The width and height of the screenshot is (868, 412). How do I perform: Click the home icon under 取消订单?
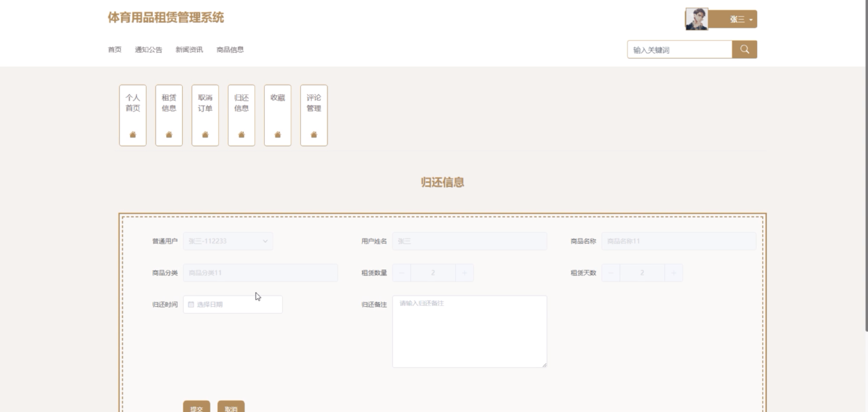[x=205, y=135]
